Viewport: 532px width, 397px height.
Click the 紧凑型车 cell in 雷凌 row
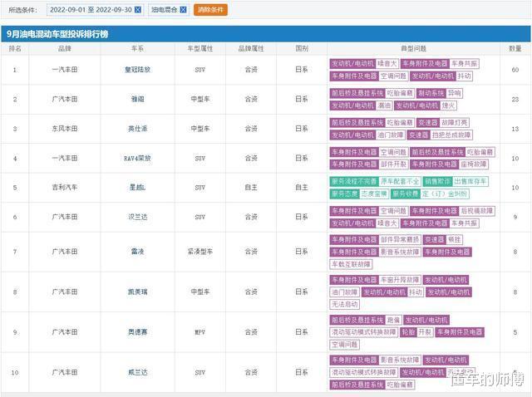click(200, 251)
